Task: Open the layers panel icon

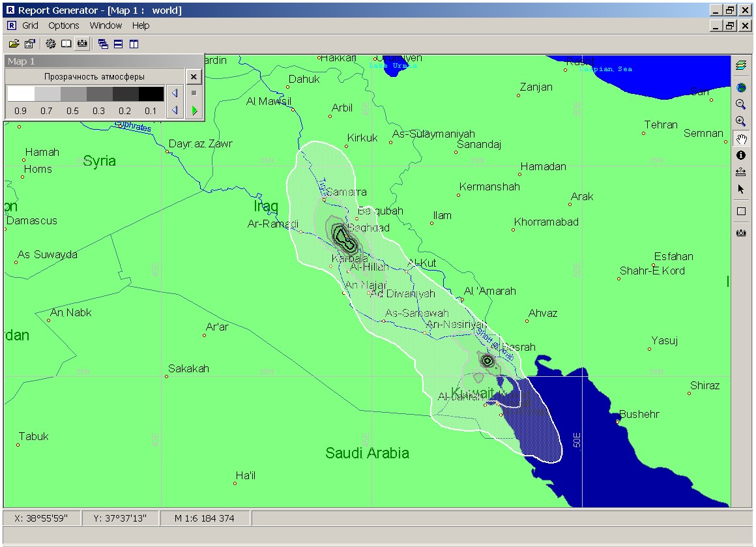Action: pos(741,65)
